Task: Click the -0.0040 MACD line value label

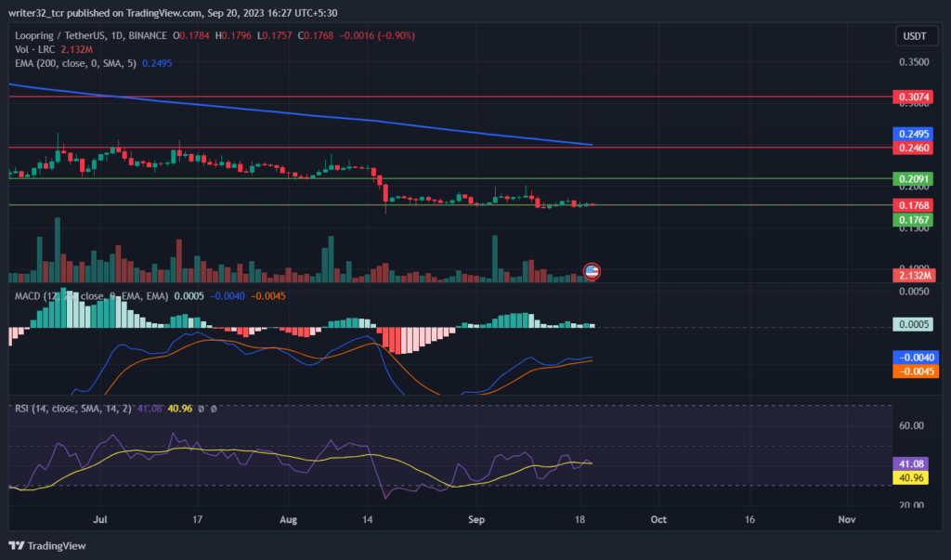Action: [916, 358]
